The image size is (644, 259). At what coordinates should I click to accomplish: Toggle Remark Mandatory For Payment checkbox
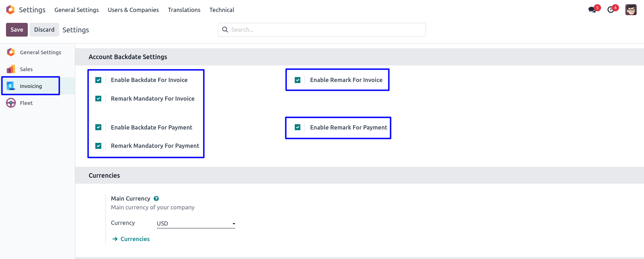tap(98, 146)
